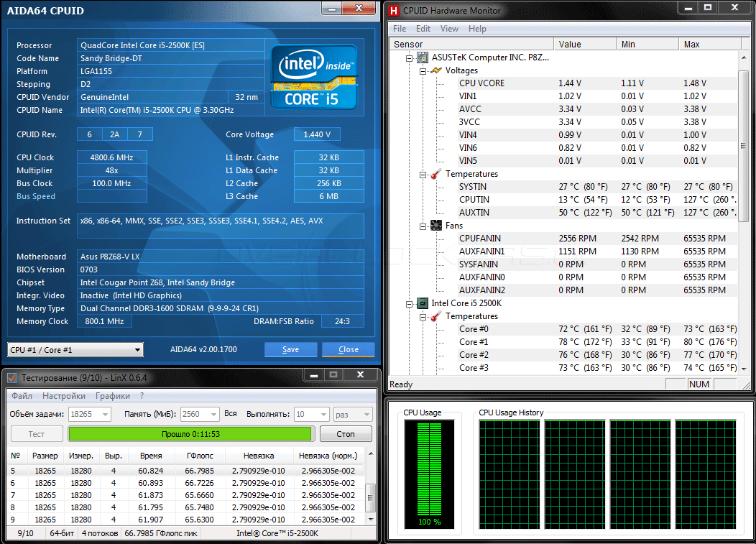The height and width of the screenshot is (544, 756).
Task: Click the Max column header
Action: 709,44
